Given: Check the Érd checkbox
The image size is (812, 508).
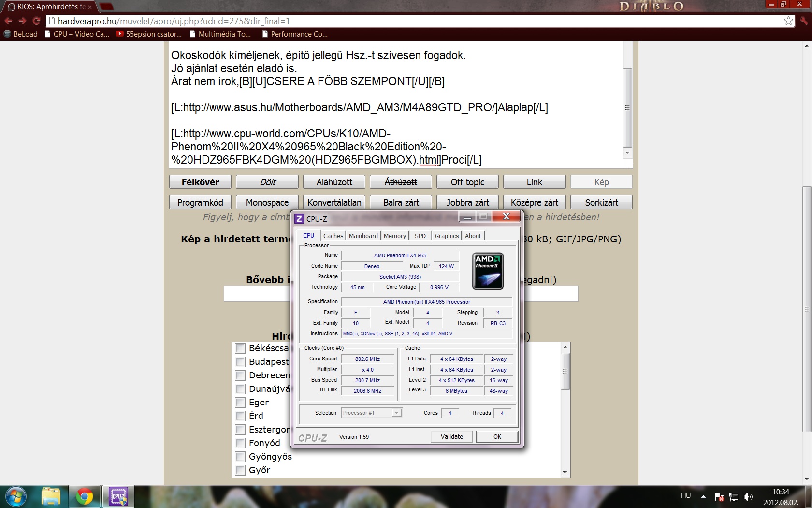Looking at the screenshot, I should (240, 416).
